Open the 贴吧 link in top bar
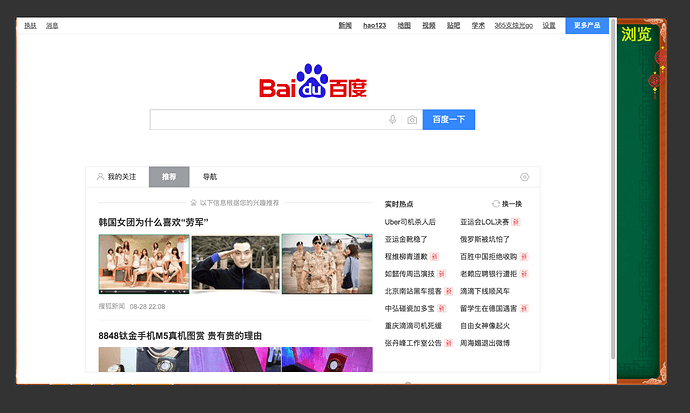The image size is (690, 413). [x=453, y=26]
